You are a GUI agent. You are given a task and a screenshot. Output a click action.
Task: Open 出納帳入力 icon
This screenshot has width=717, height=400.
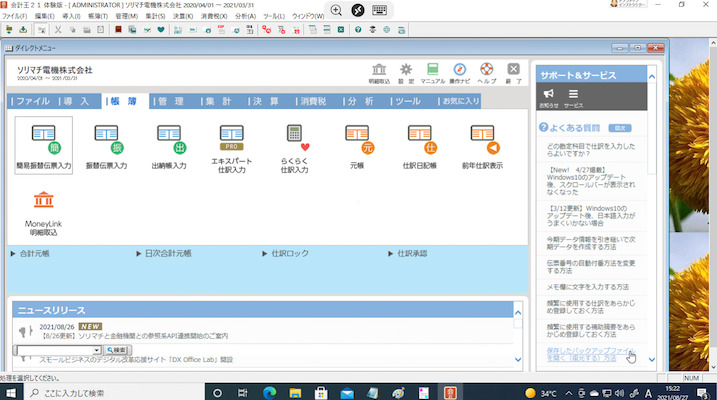pyautogui.click(x=169, y=145)
